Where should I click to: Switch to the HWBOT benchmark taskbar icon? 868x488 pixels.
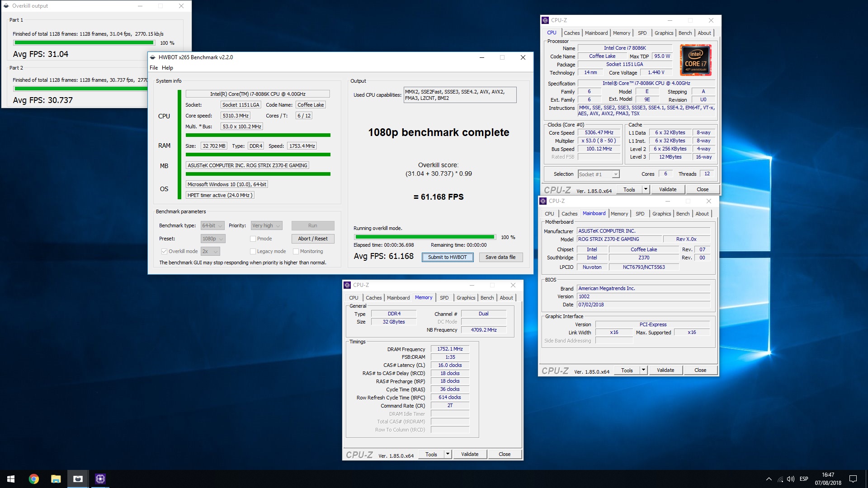(78, 479)
